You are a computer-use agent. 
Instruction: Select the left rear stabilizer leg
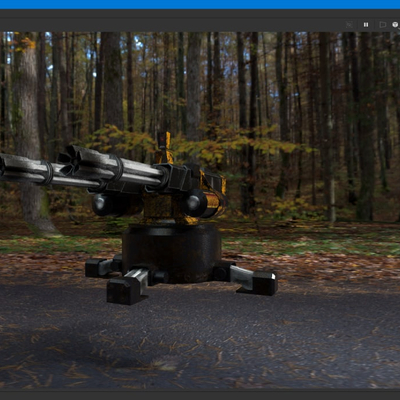click(102, 267)
